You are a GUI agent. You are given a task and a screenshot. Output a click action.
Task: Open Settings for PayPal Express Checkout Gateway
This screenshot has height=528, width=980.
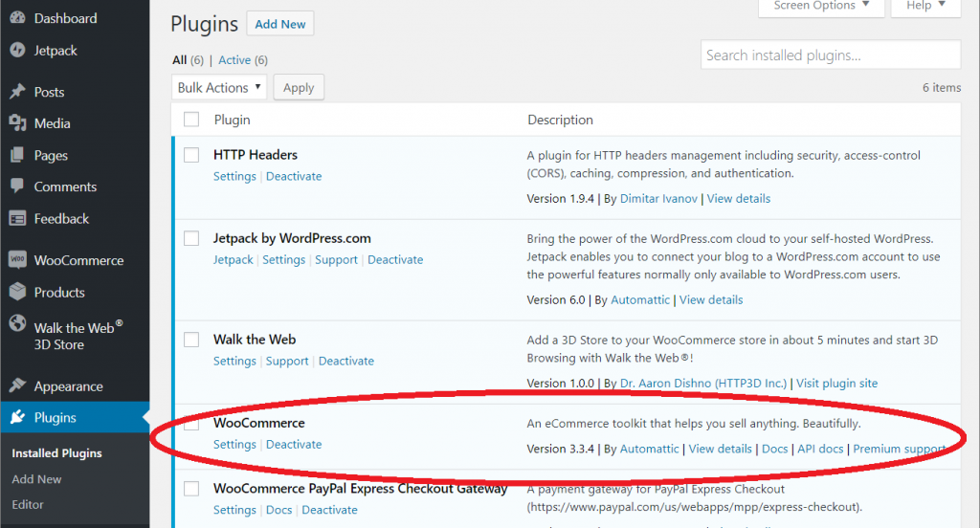coord(234,510)
